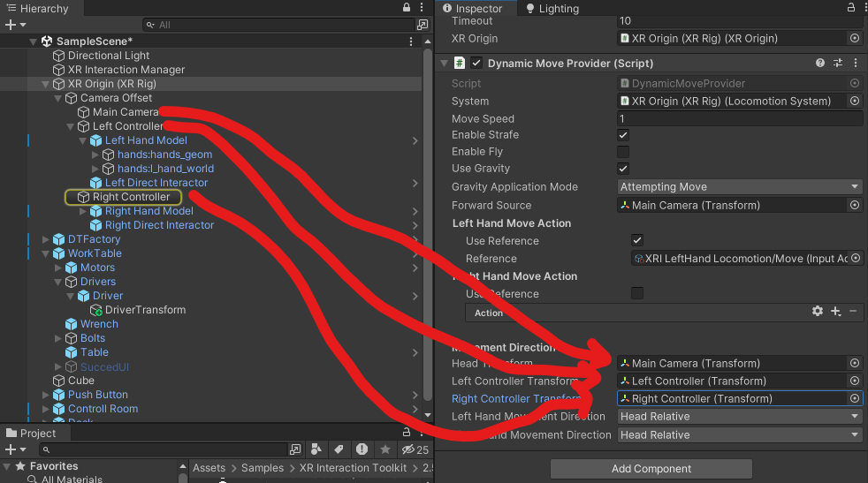Select Main Camera in Hierarchy

click(x=126, y=112)
